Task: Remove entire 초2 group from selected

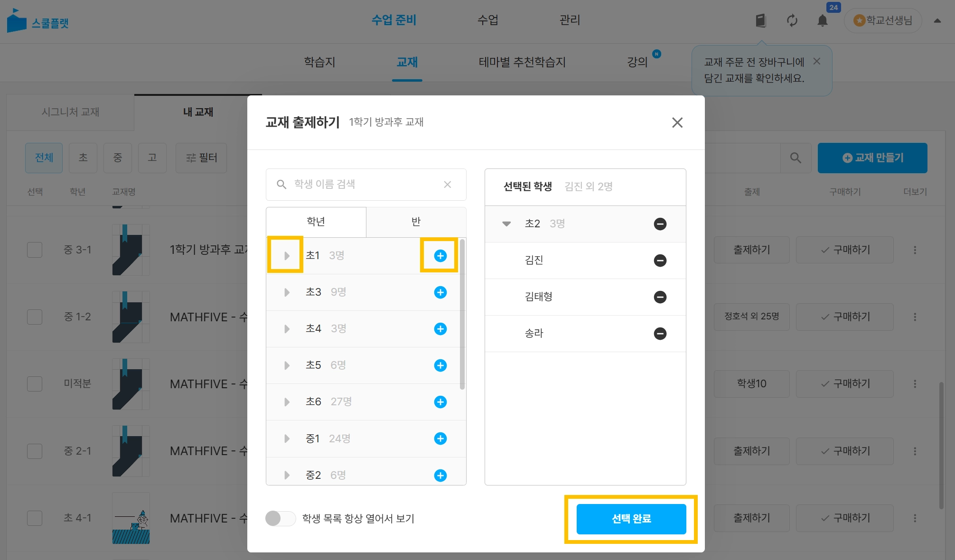Action: click(x=660, y=224)
